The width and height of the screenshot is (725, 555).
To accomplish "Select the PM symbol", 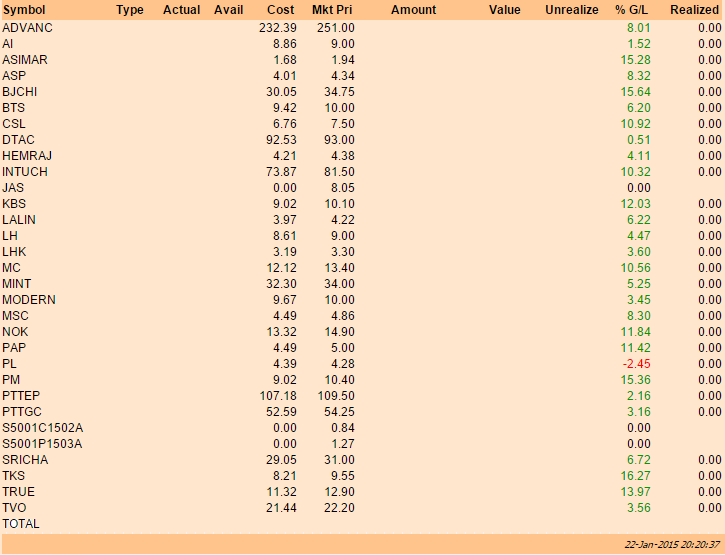I will click(x=11, y=380).
